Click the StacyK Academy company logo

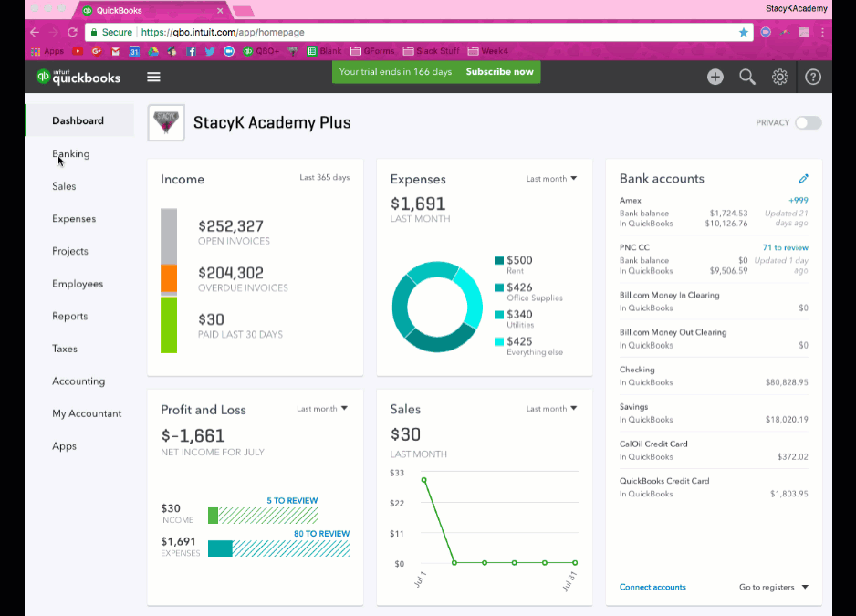166,122
